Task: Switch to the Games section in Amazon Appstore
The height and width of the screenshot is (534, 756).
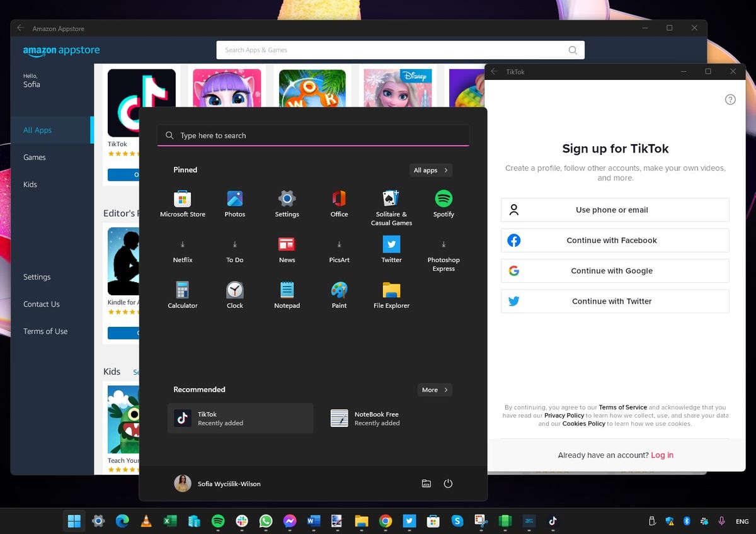Action: point(34,157)
